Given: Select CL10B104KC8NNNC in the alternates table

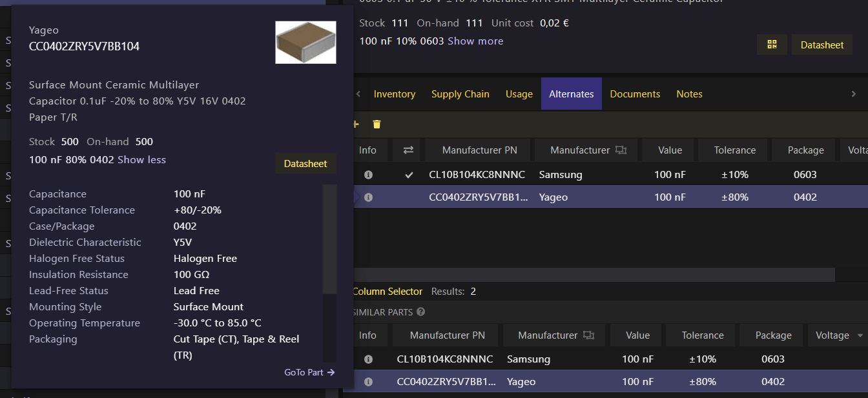Looking at the screenshot, I should [x=477, y=175].
